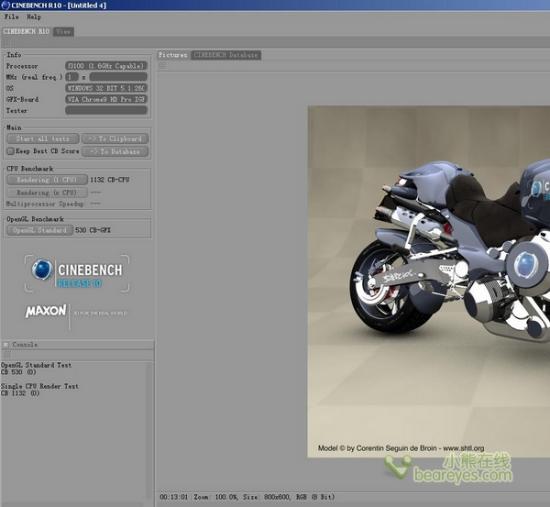Viewport: 550px width, 507px height.
Task: Run the Rendering (1 CPU) benchmark
Action: [47, 180]
